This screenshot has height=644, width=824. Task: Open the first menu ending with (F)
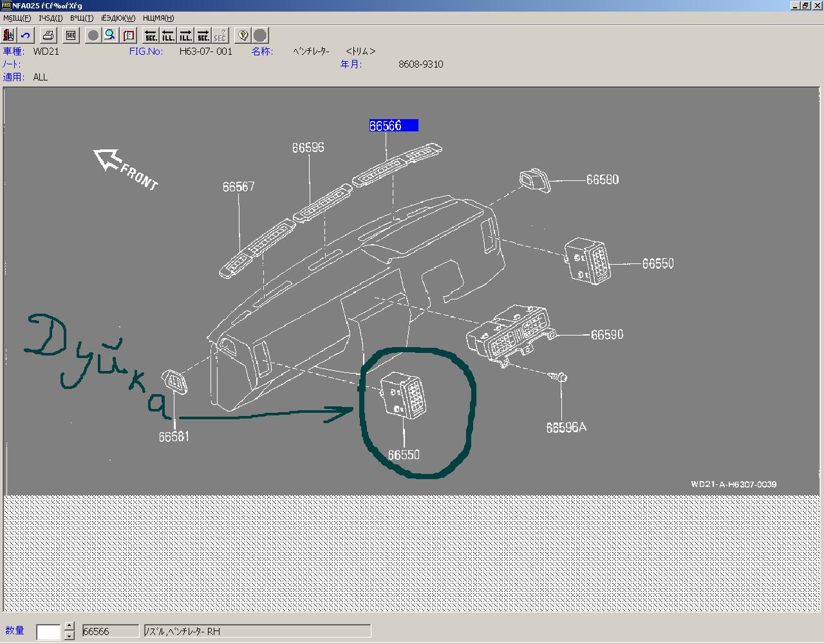(17, 18)
